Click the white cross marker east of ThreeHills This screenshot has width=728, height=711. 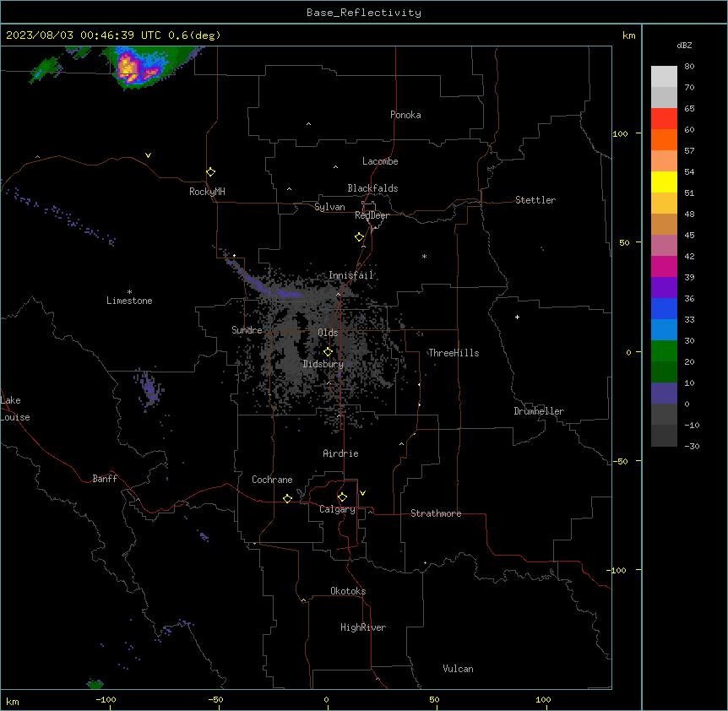tap(517, 317)
